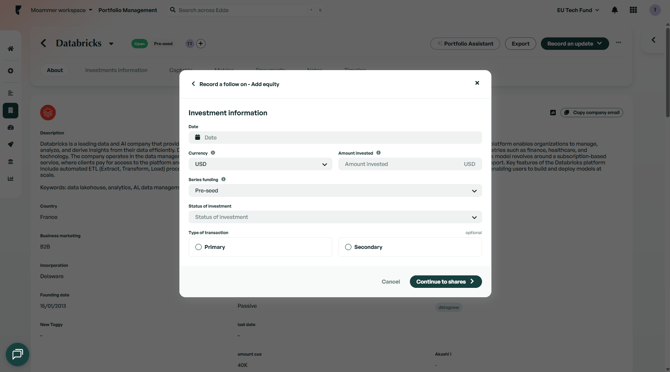Open the notifications bell icon
The height and width of the screenshot is (372, 670).
614,10
